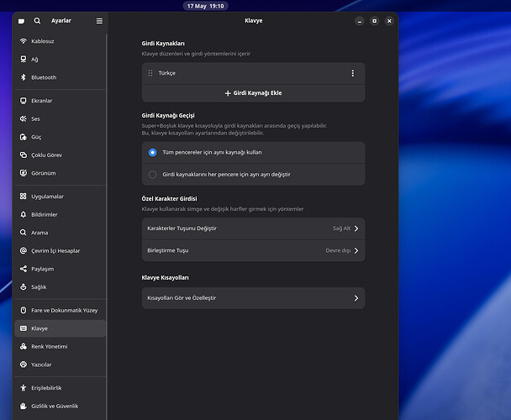Click the Arama magnifier icon in sidebar
511x420 pixels.
[x=24, y=233]
